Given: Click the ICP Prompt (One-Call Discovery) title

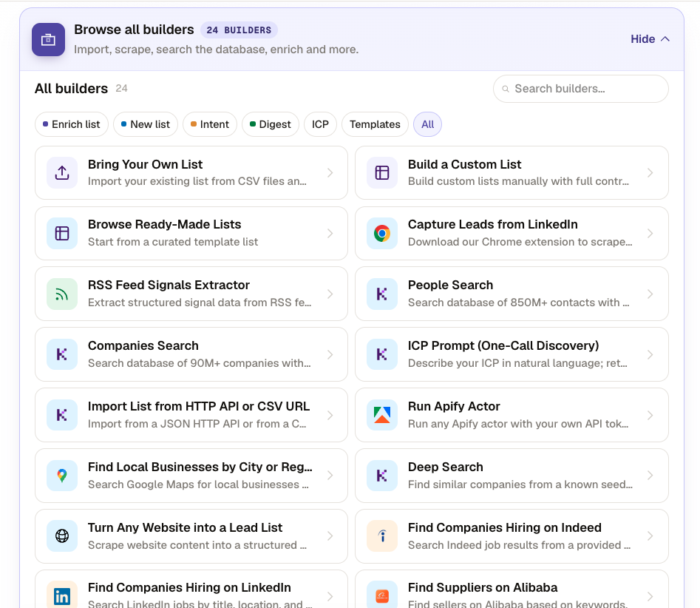Looking at the screenshot, I should coord(503,345).
